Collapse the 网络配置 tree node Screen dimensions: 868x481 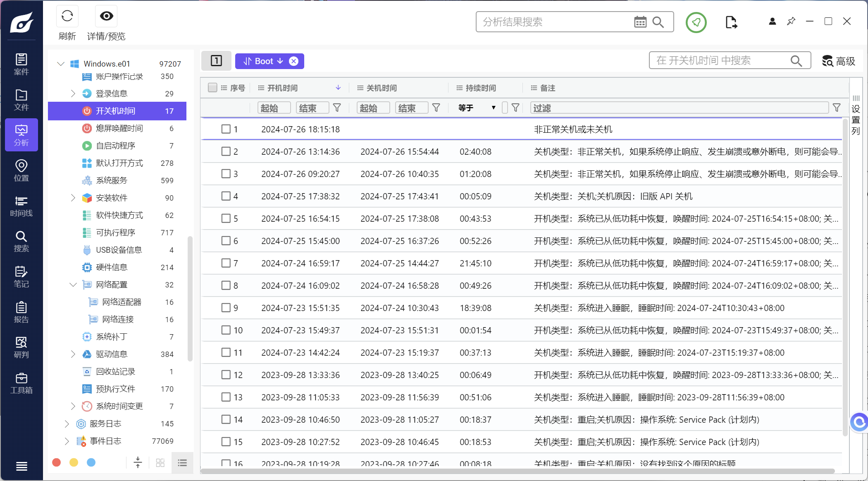coord(73,285)
